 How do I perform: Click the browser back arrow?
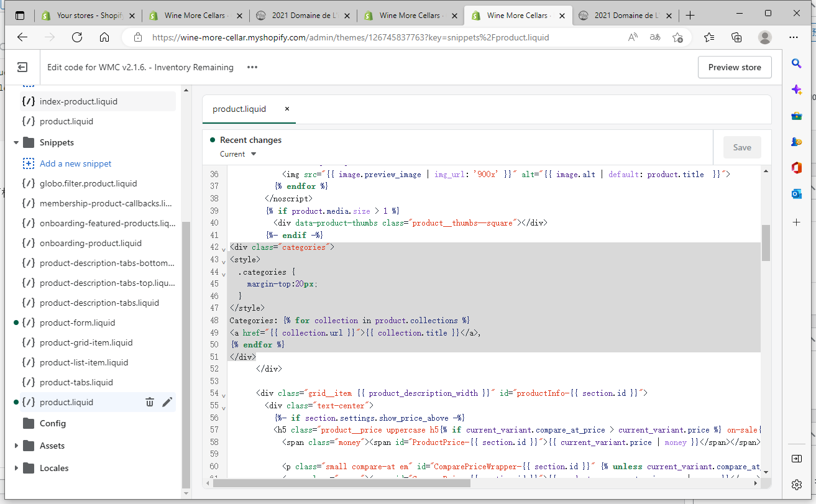[x=22, y=37]
